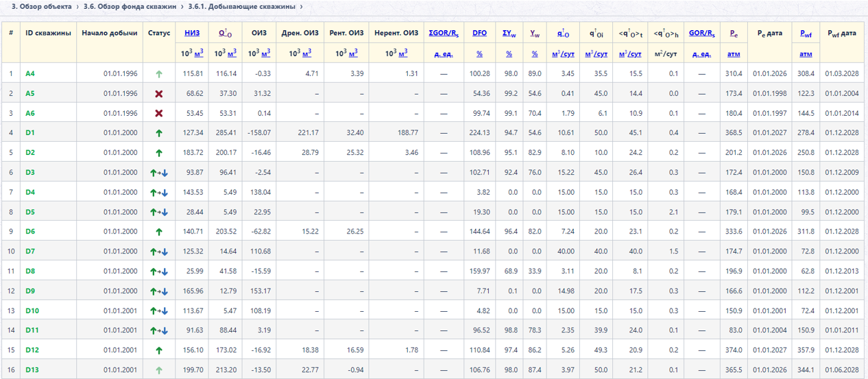The height and width of the screenshot is (379, 868).
Task: Select the Pwf date 01.06.2028 for well D13
Action: tap(842, 370)
